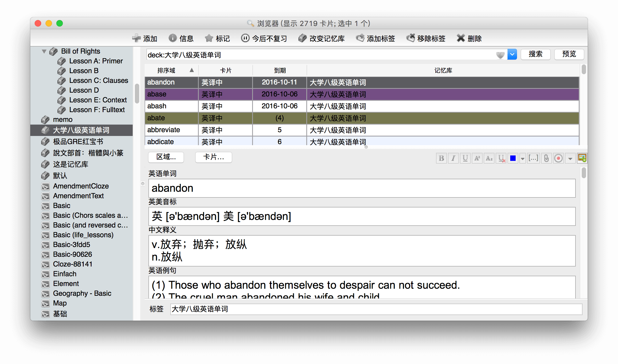The height and width of the screenshot is (364, 618).
Task: Suspend card with 今后不复习
Action: [x=264, y=38]
